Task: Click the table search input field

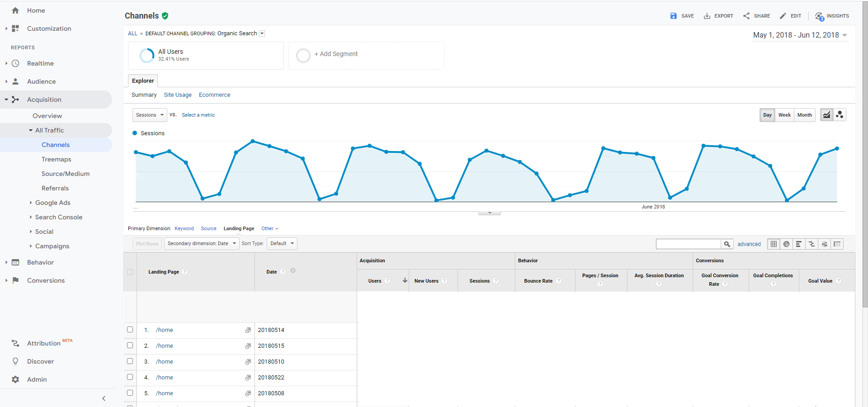Action: tap(688, 244)
